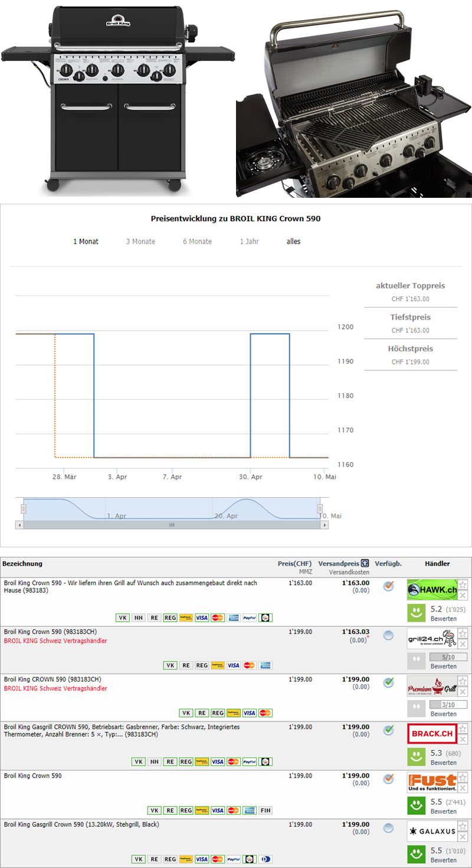The width and height of the screenshot is (472, 868).
Task: Open the closed-lid grill product image
Action: click(x=117, y=99)
